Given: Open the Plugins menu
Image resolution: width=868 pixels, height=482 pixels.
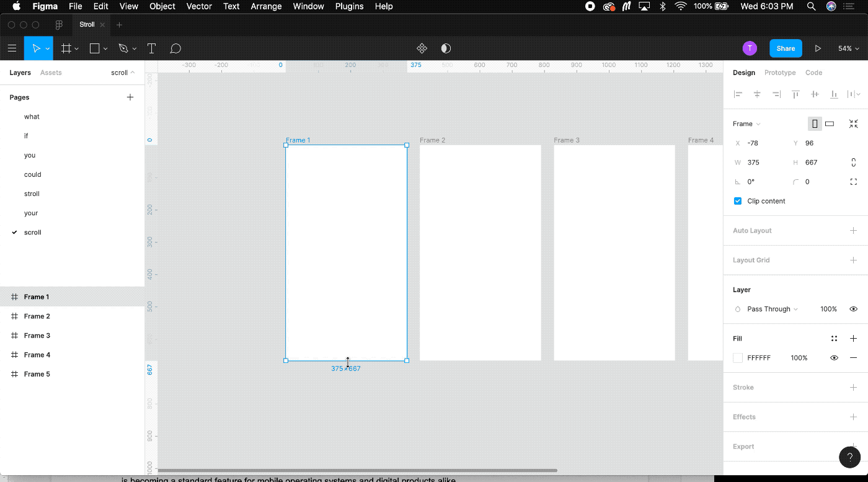Looking at the screenshot, I should (x=349, y=6).
